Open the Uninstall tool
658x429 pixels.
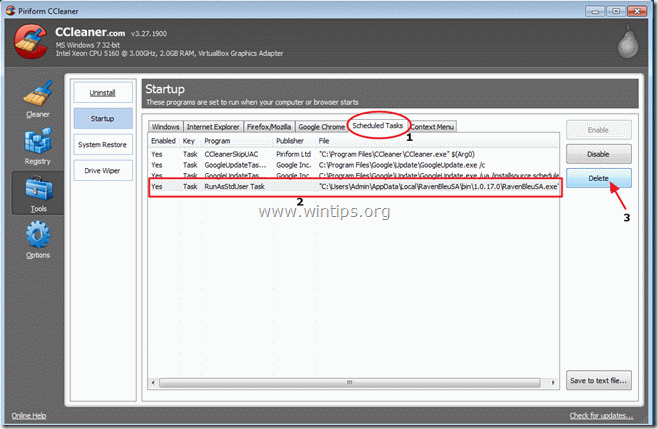click(x=103, y=93)
